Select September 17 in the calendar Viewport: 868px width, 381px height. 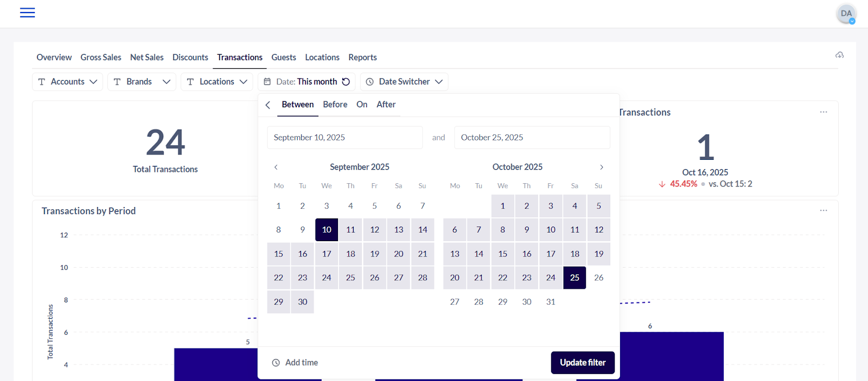pyautogui.click(x=327, y=254)
